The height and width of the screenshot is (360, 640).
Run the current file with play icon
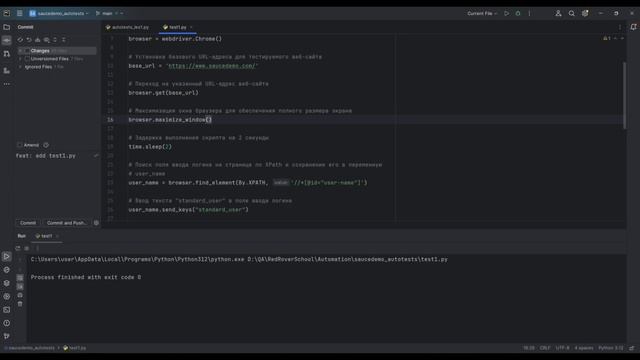point(506,13)
